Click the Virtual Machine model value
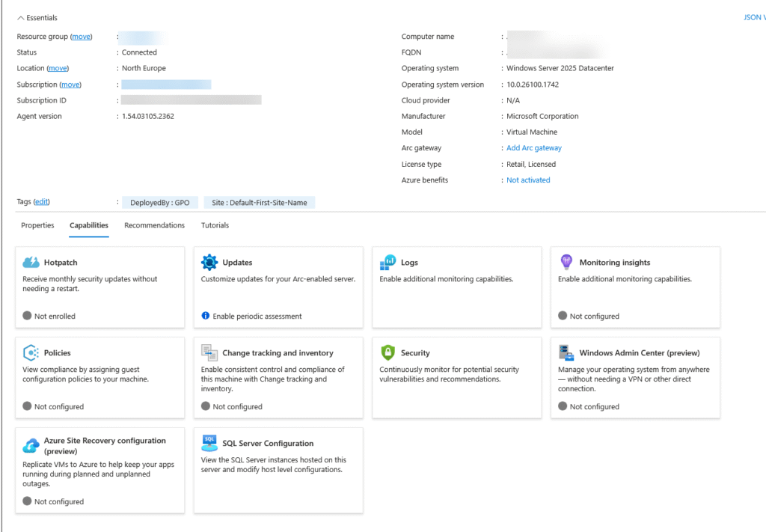This screenshot has width=766, height=532. point(532,132)
